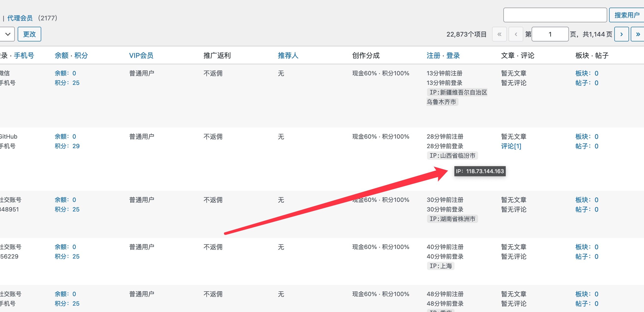Viewport: 644px width, 312px height.
Task: Click the 更改 change button
Action: [29, 34]
